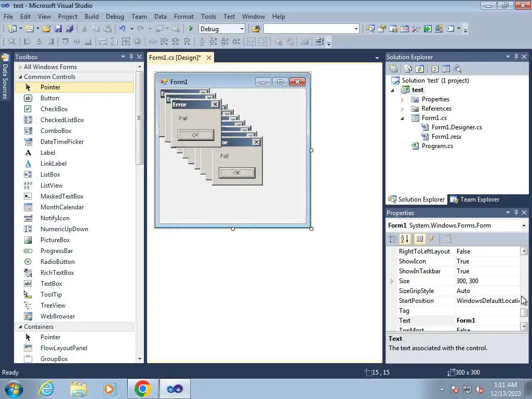Open the Build menu
Screen dimensions: 532x399
pyautogui.click(x=91, y=16)
